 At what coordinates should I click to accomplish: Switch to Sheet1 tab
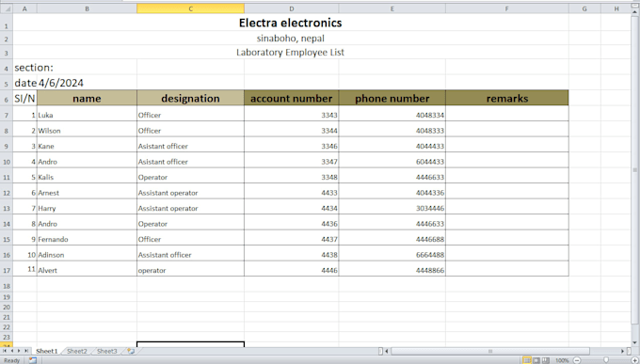(46, 351)
